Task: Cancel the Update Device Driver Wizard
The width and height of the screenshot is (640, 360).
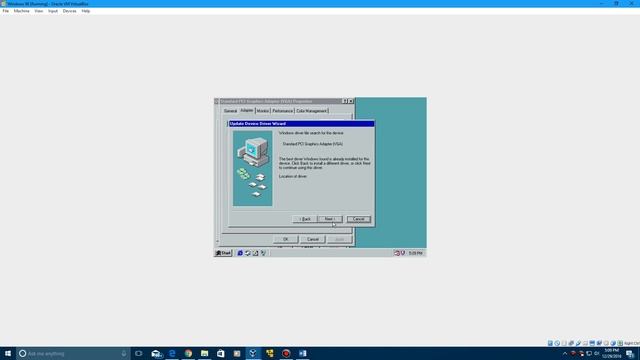Action: pos(358,219)
